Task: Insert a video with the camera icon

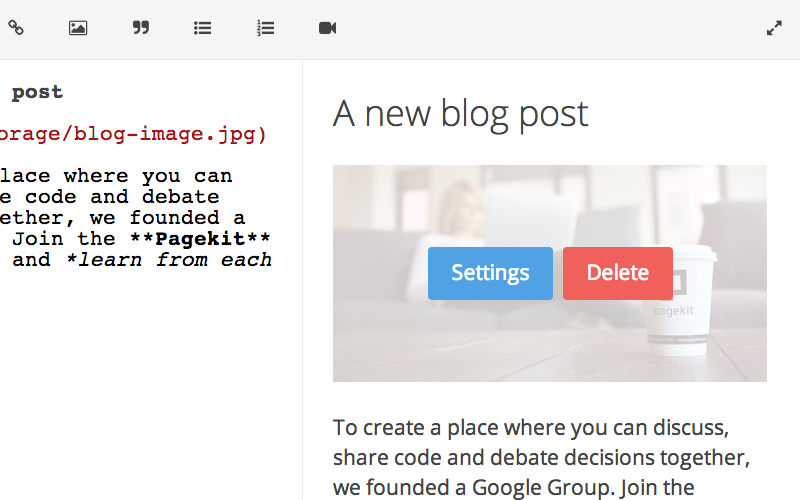Action: [328, 28]
